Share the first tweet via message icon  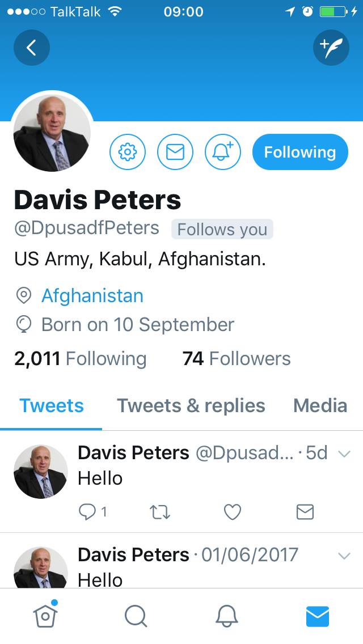[305, 512]
